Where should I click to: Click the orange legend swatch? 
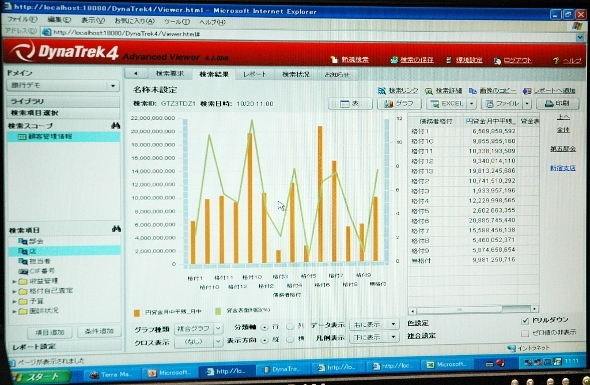137,313
